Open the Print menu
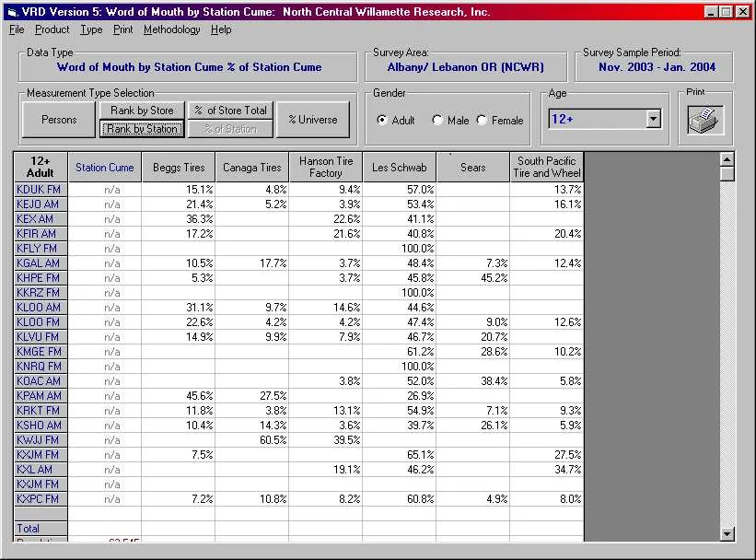Viewport: 756px width, 560px height. pos(123,29)
